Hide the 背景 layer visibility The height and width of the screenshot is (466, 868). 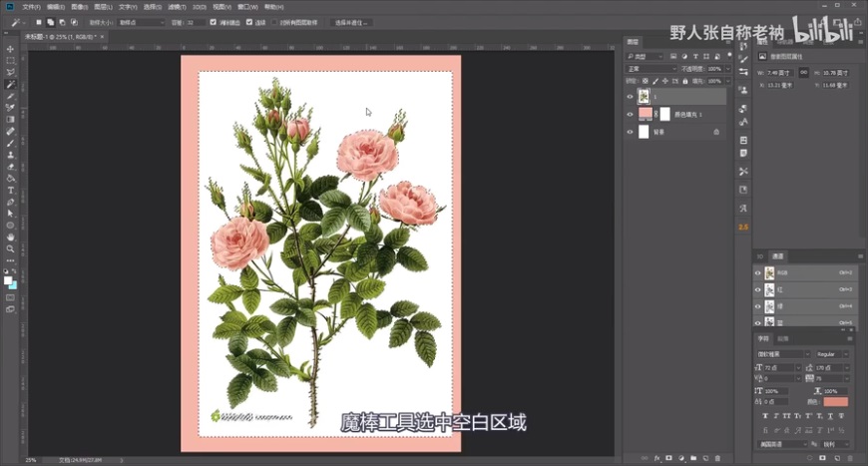(x=630, y=132)
